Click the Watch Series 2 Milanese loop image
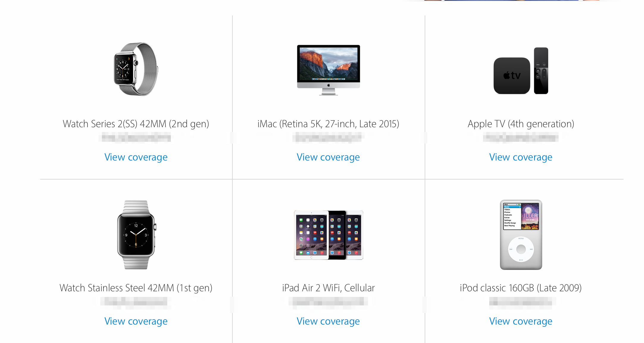644x343 pixels. 136,69
